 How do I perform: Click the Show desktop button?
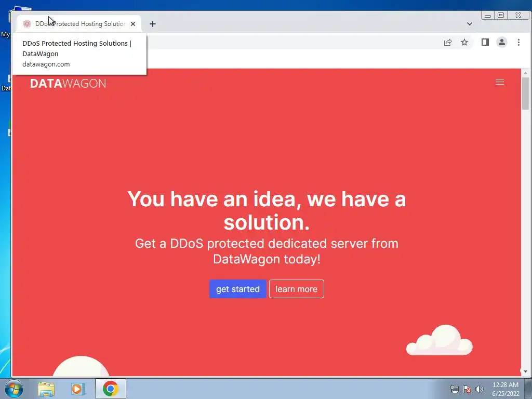coord(528,389)
